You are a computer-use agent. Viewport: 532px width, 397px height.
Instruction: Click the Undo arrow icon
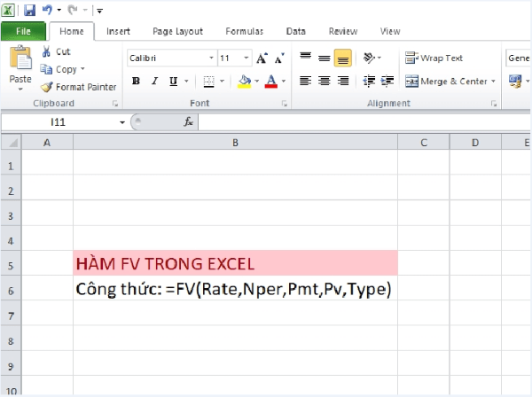[47, 10]
